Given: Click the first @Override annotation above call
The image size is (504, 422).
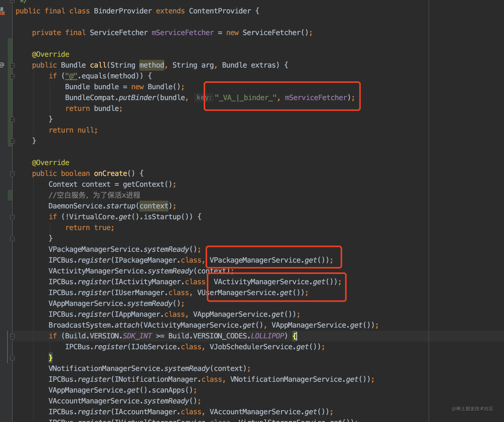Looking at the screenshot, I should point(51,54).
